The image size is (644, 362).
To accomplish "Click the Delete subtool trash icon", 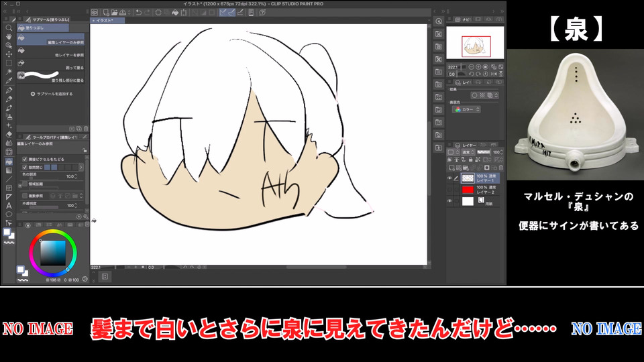I will 86,129.
